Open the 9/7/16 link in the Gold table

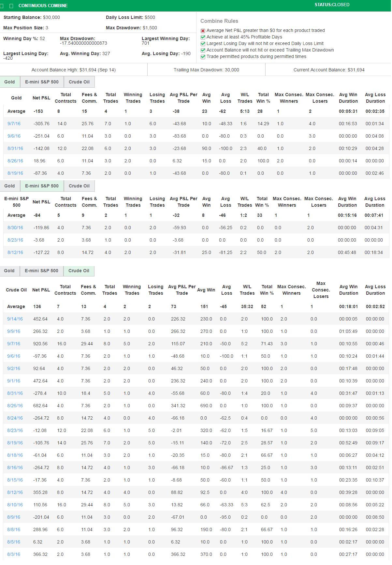tap(14, 124)
